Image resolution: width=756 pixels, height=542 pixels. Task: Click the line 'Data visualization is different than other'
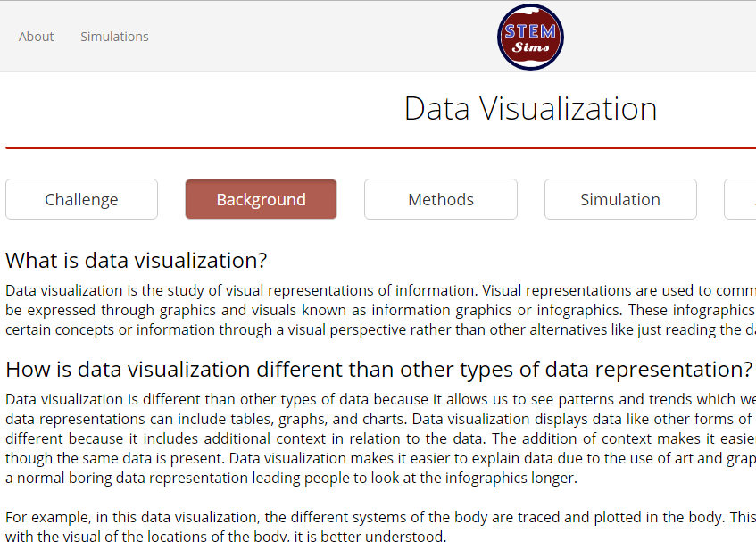tap(380, 399)
